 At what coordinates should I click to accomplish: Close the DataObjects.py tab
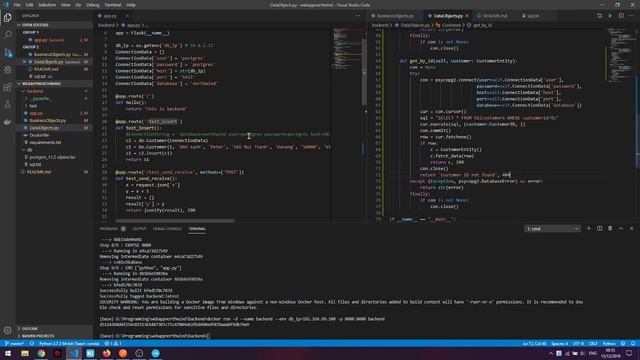(467, 16)
